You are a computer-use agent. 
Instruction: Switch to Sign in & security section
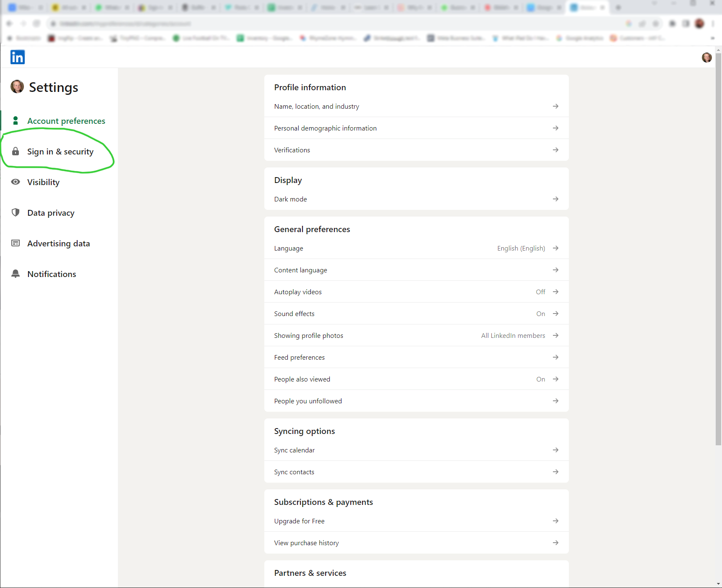pos(60,152)
